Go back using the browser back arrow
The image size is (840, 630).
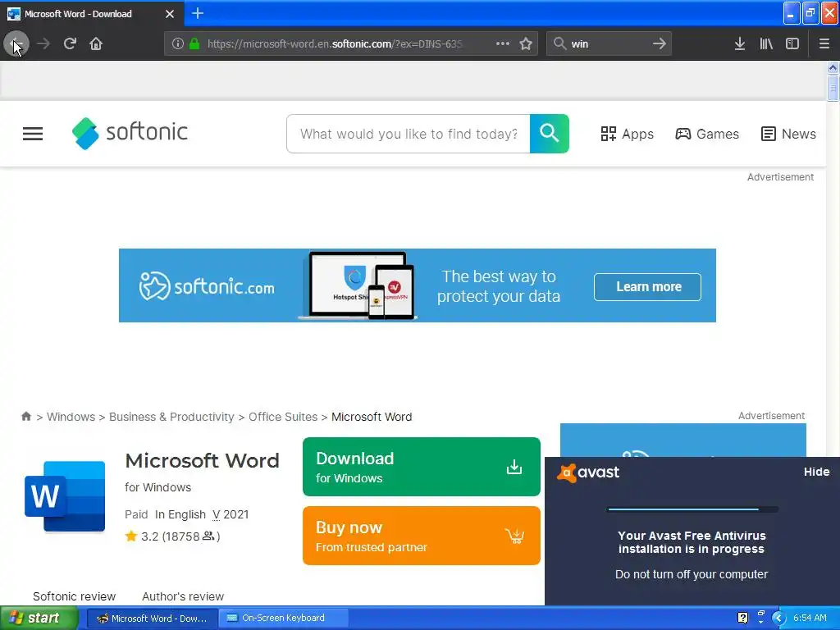pyautogui.click(x=16, y=43)
